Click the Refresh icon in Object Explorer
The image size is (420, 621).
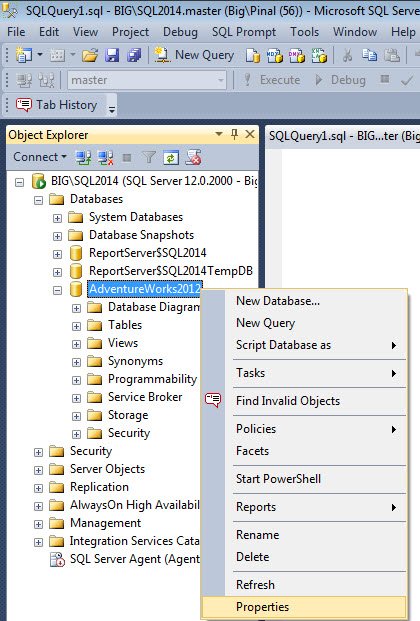click(x=171, y=158)
